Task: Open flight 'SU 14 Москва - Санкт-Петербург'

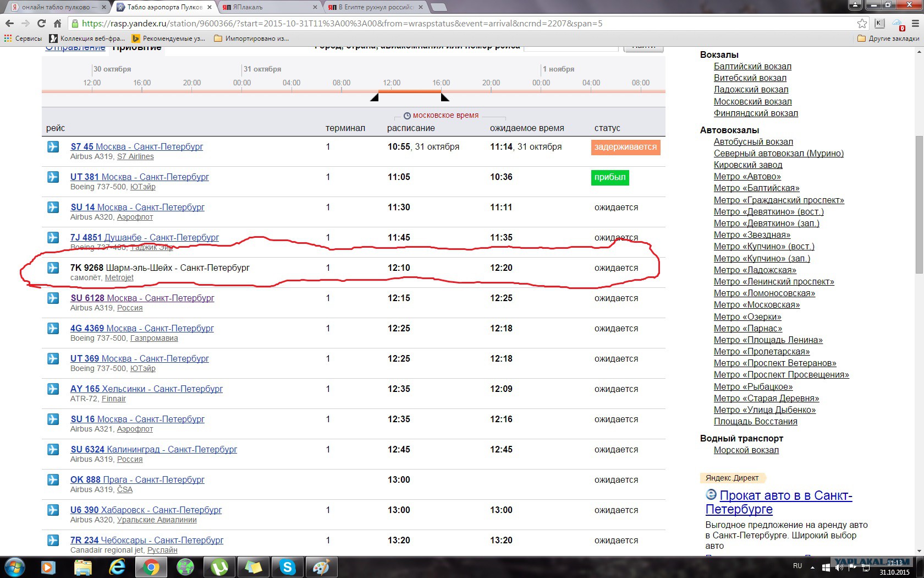Action: click(x=137, y=208)
